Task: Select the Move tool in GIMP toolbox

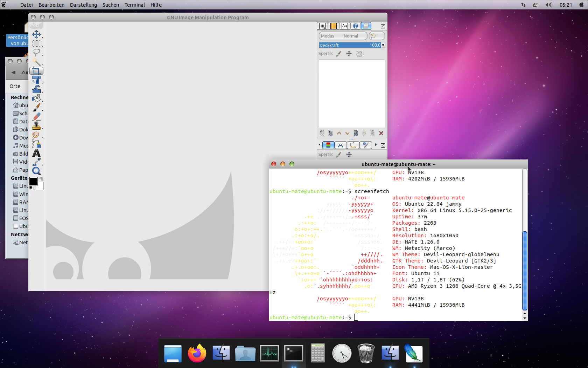Action: [x=36, y=34]
